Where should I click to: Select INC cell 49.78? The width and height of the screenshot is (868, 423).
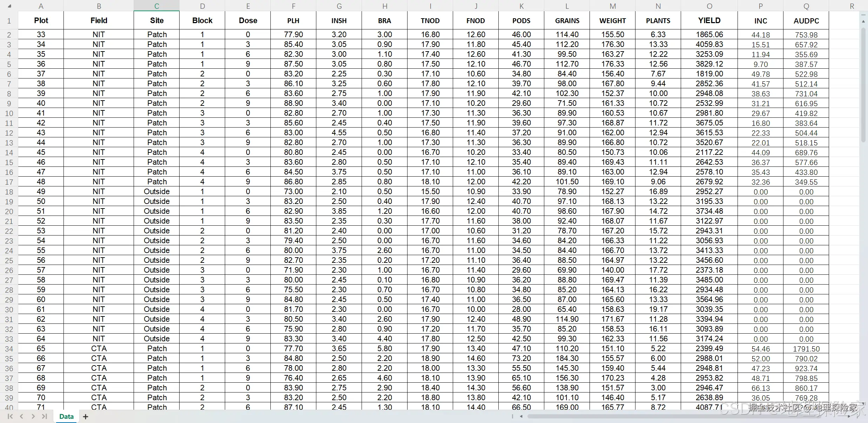tap(761, 74)
